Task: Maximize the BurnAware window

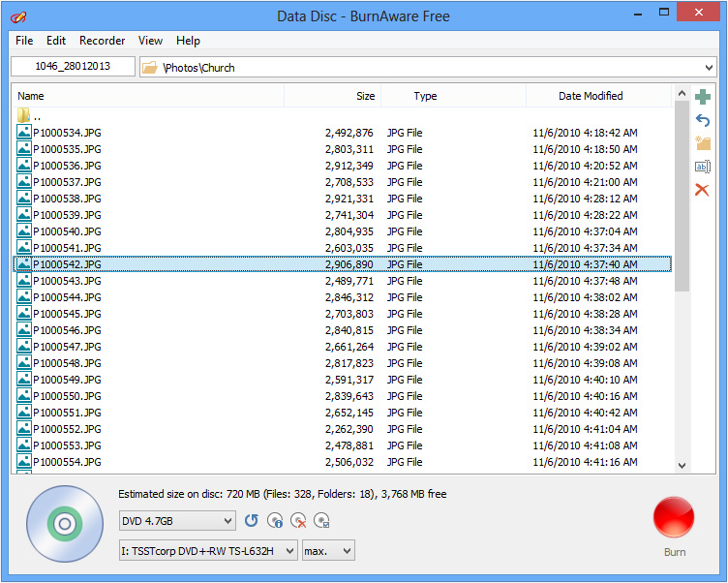Action: click(x=664, y=13)
